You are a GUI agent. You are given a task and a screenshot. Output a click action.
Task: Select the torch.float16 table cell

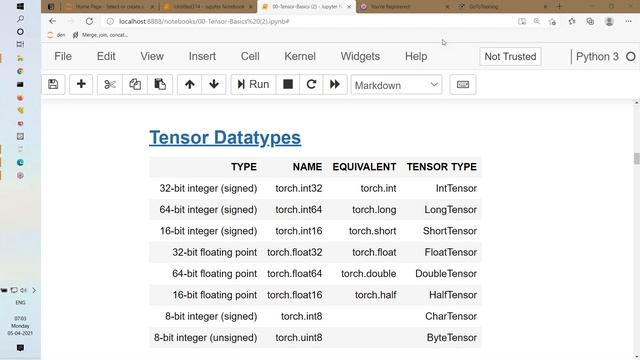point(295,295)
